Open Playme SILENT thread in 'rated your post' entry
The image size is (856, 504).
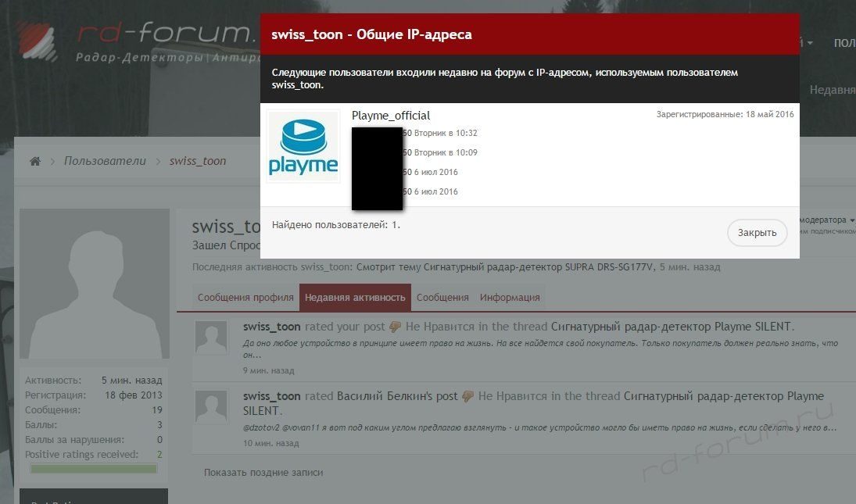(672, 327)
